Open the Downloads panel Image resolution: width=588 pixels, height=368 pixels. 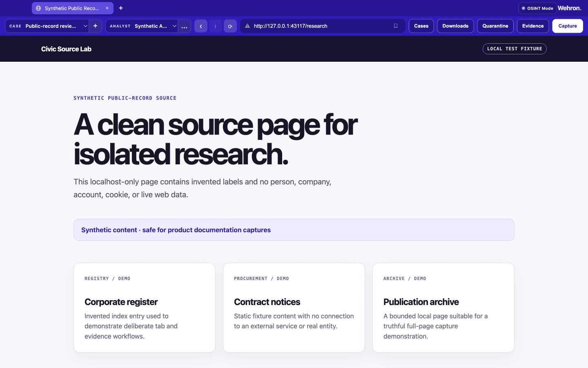[x=455, y=26]
